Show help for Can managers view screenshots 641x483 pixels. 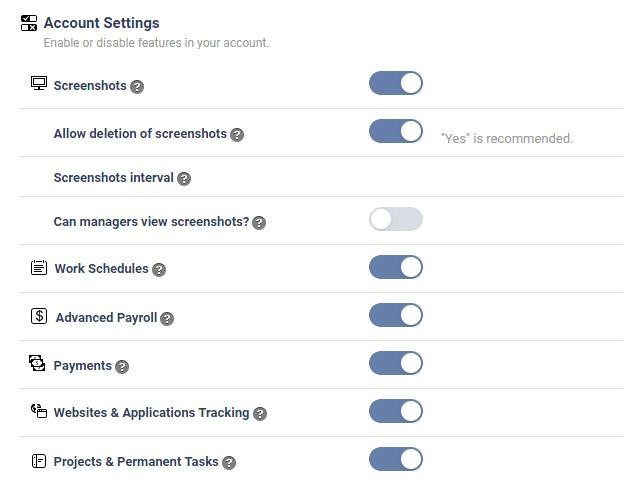(259, 223)
